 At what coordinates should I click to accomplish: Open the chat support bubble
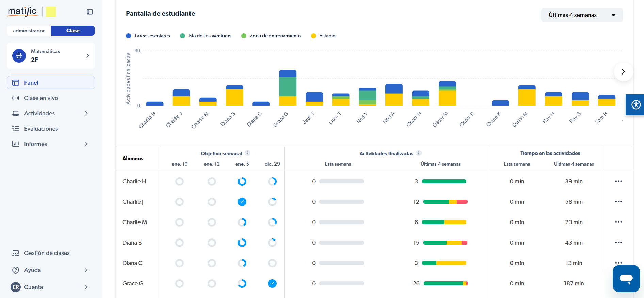[x=626, y=278]
